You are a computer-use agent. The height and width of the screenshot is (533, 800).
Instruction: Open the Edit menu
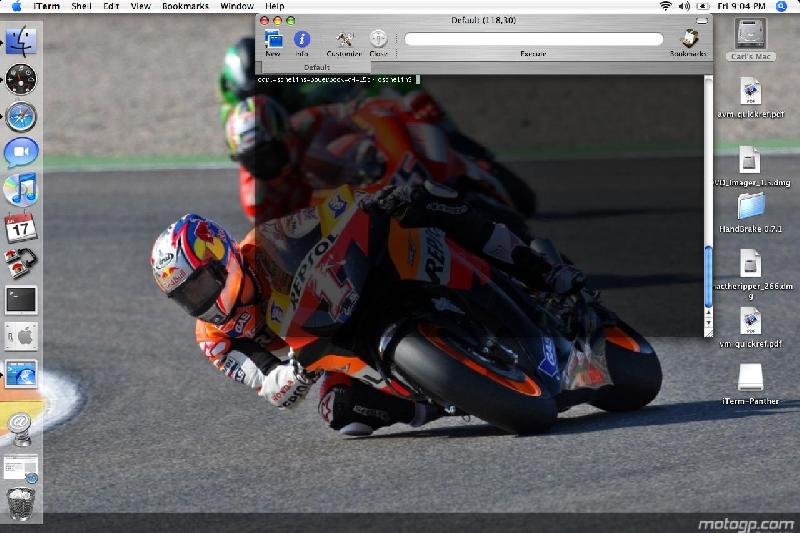point(111,6)
